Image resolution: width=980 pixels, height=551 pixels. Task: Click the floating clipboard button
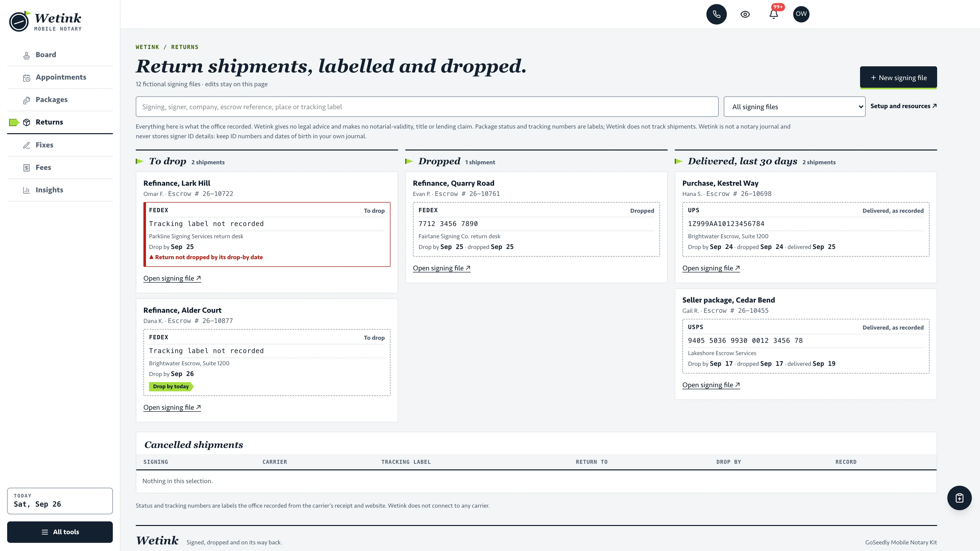(959, 498)
